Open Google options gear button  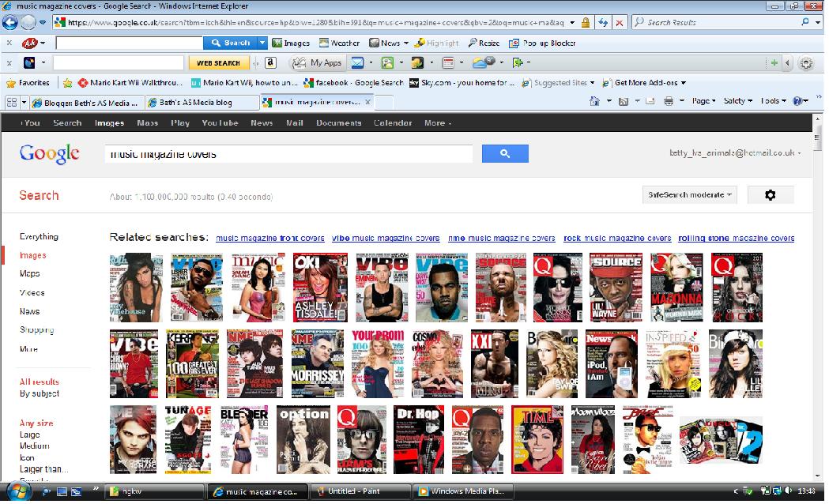(x=771, y=195)
